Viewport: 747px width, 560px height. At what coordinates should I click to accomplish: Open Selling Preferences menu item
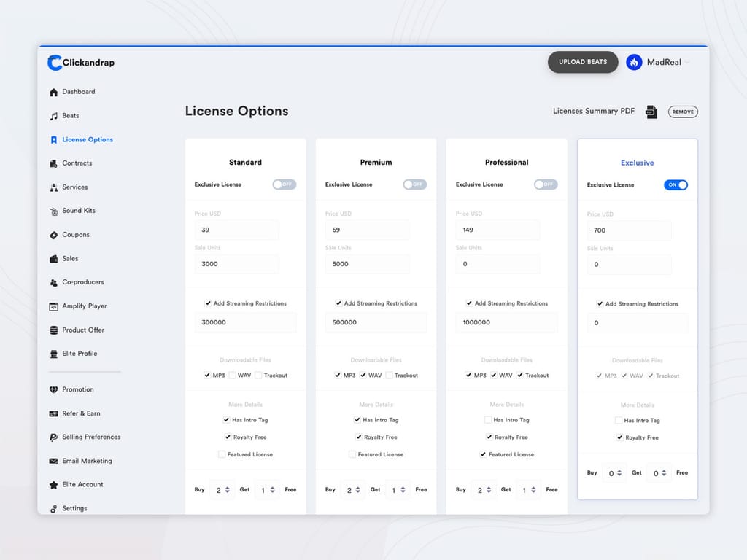tap(91, 437)
